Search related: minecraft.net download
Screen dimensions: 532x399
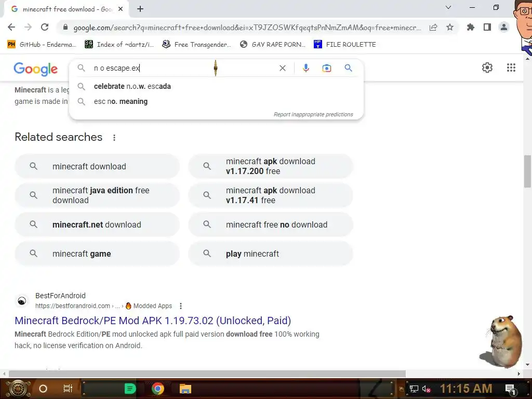97,224
